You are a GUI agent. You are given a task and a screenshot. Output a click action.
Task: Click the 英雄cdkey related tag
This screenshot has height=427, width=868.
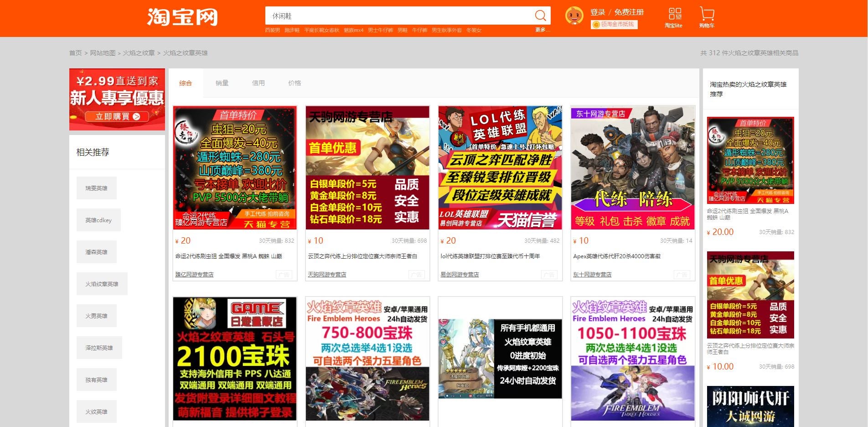tap(98, 220)
